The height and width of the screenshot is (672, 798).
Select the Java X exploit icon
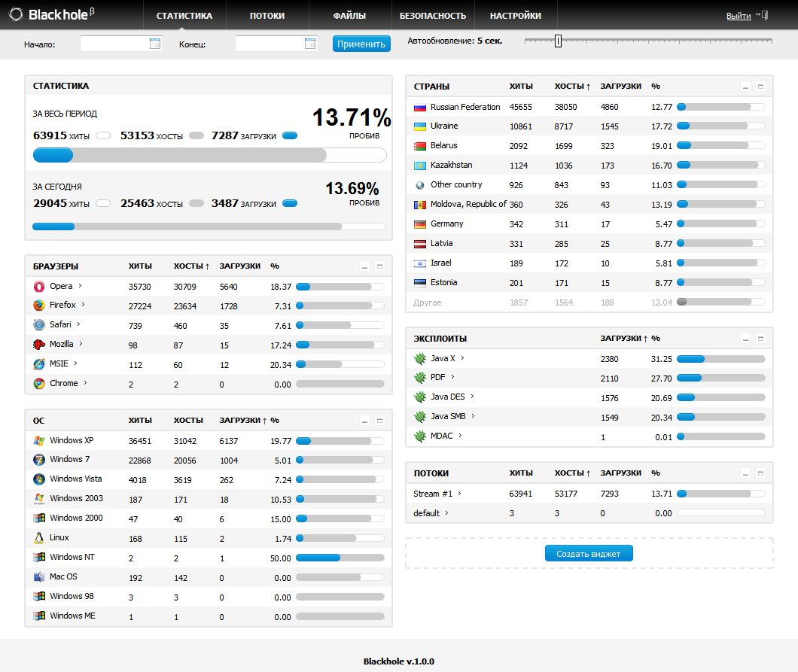pyautogui.click(x=420, y=357)
